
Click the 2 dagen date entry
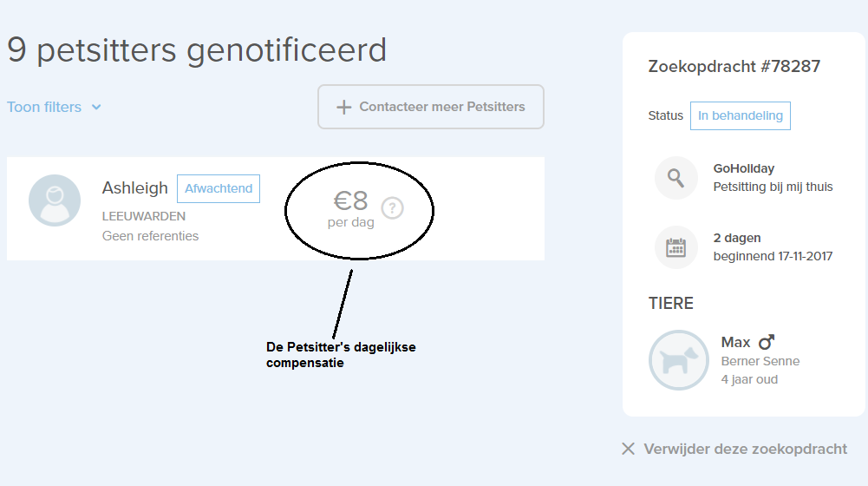click(x=737, y=238)
